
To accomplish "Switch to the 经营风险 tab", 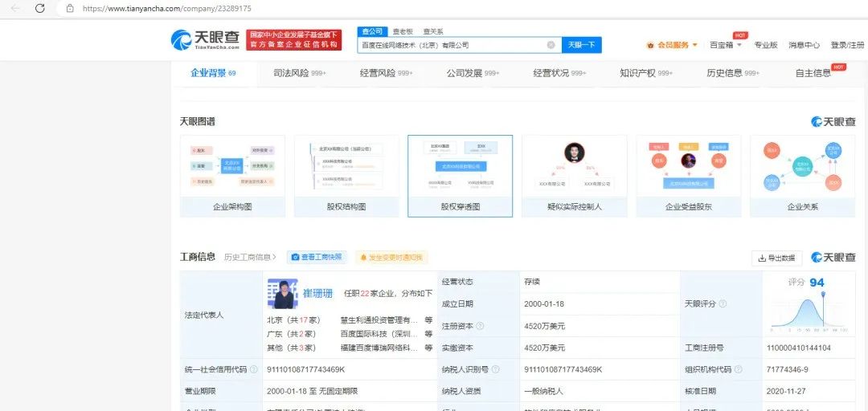I will (x=387, y=73).
